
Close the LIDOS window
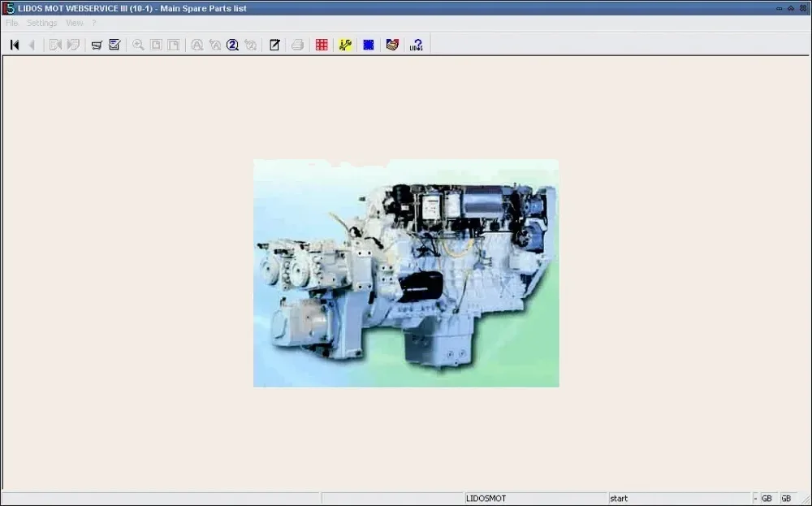(803, 8)
